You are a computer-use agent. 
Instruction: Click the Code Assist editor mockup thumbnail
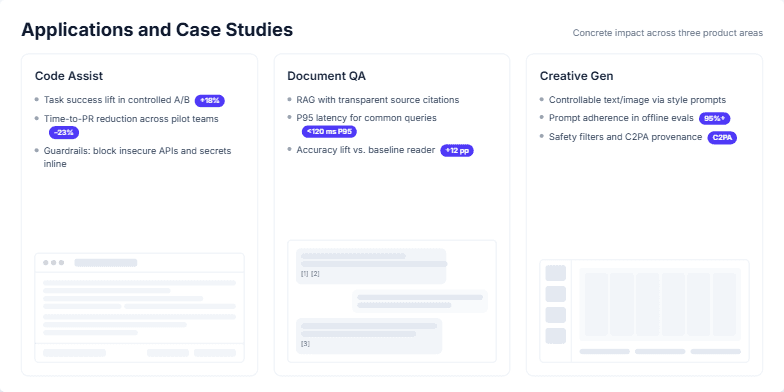(140, 308)
